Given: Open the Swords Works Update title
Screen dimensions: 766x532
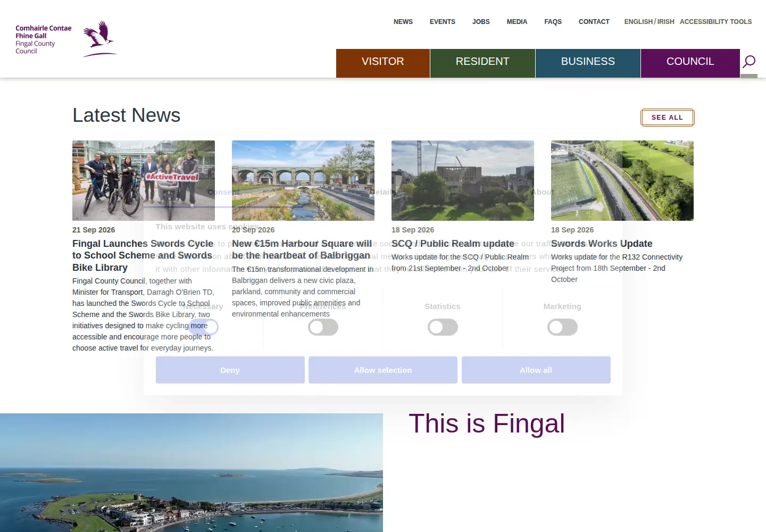Looking at the screenshot, I should coord(602,244).
